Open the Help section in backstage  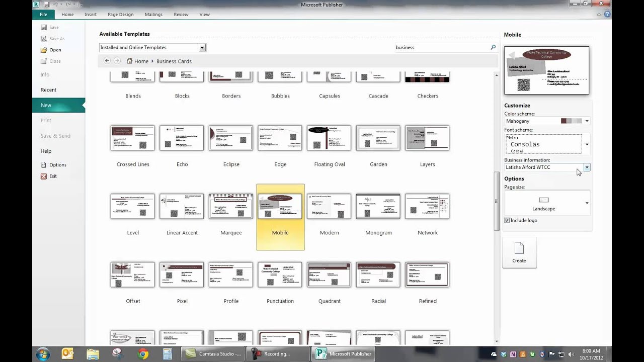click(x=46, y=151)
